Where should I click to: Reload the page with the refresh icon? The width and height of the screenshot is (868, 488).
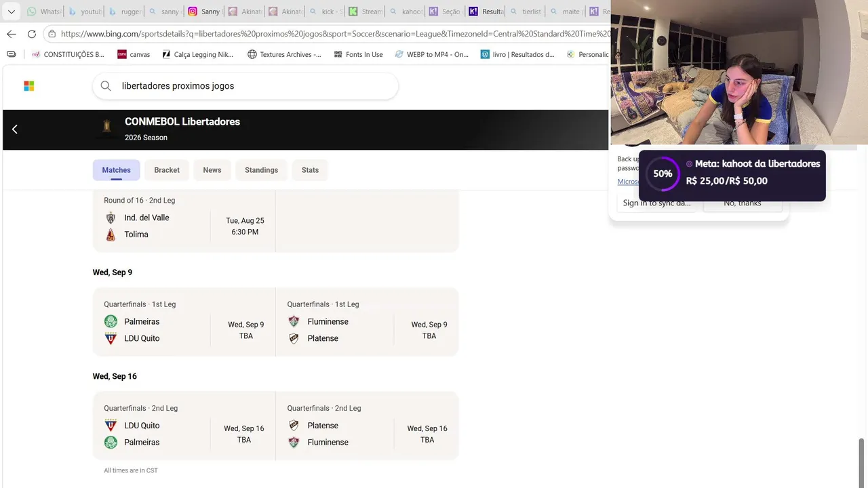pyautogui.click(x=32, y=34)
